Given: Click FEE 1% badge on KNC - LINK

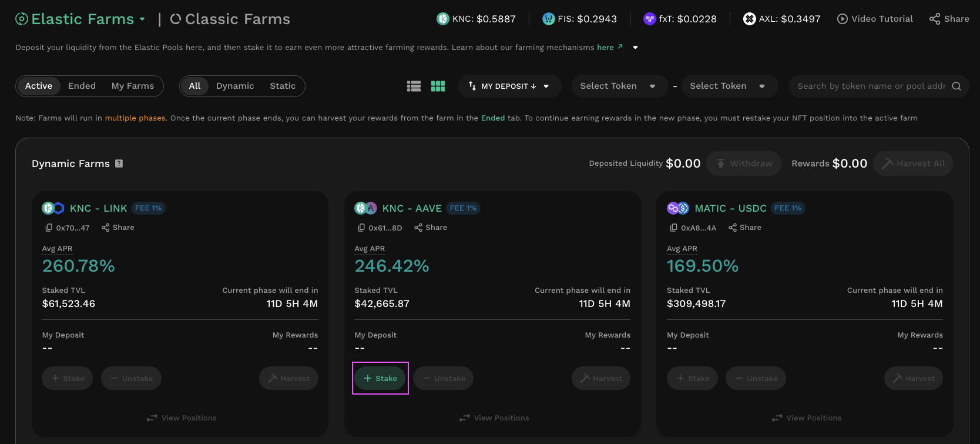Looking at the screenshot, I should 149,208.
